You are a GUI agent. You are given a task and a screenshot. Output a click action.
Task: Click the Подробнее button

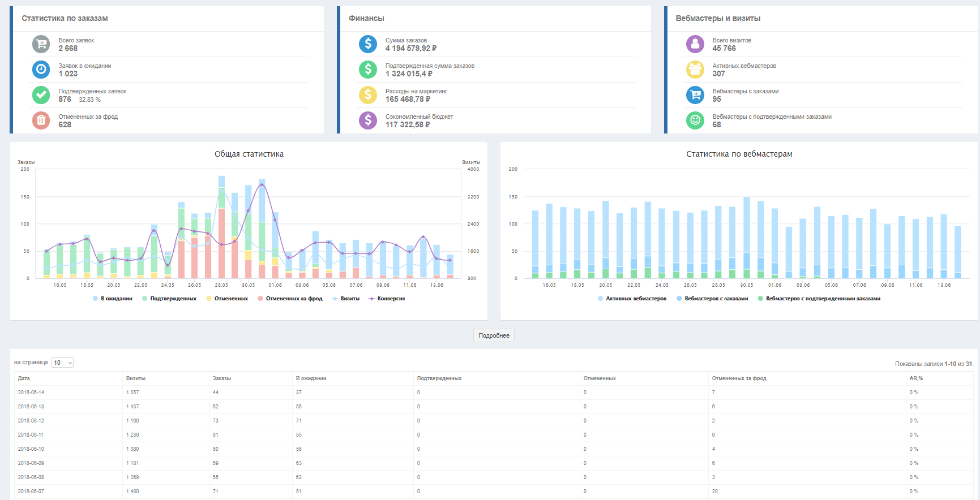coord(494,335)
